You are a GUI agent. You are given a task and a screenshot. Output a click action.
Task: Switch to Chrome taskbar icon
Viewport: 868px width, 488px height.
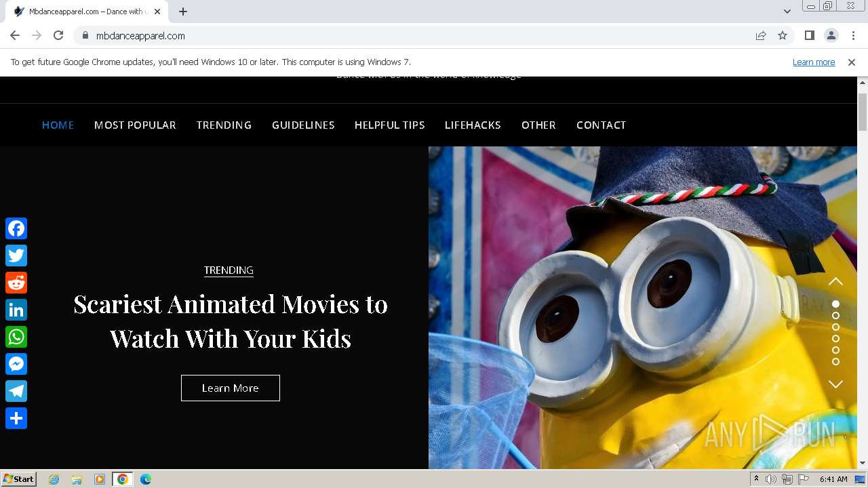123,479
